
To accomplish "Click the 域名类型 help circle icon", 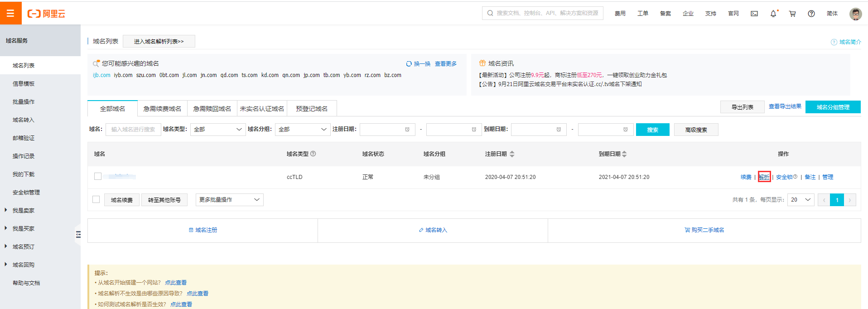I will (313, 154).
